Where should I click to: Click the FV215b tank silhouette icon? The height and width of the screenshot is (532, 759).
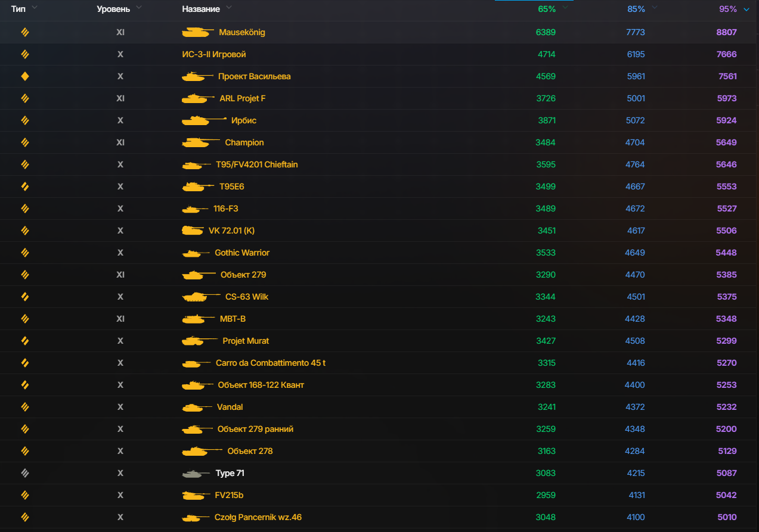coord(196,495)
